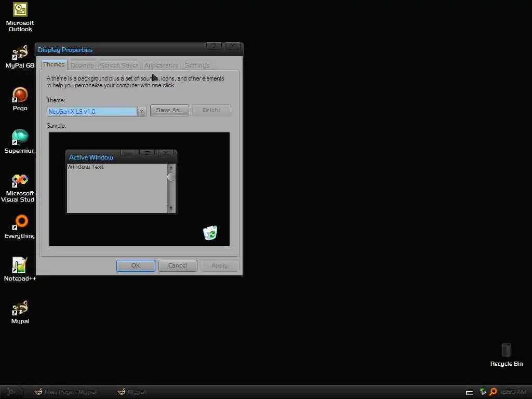Image resolution: width=532 pixels, height=399 pixels.
Task: Click sample window scrollbar down arrow
Action: click(171, 208)
